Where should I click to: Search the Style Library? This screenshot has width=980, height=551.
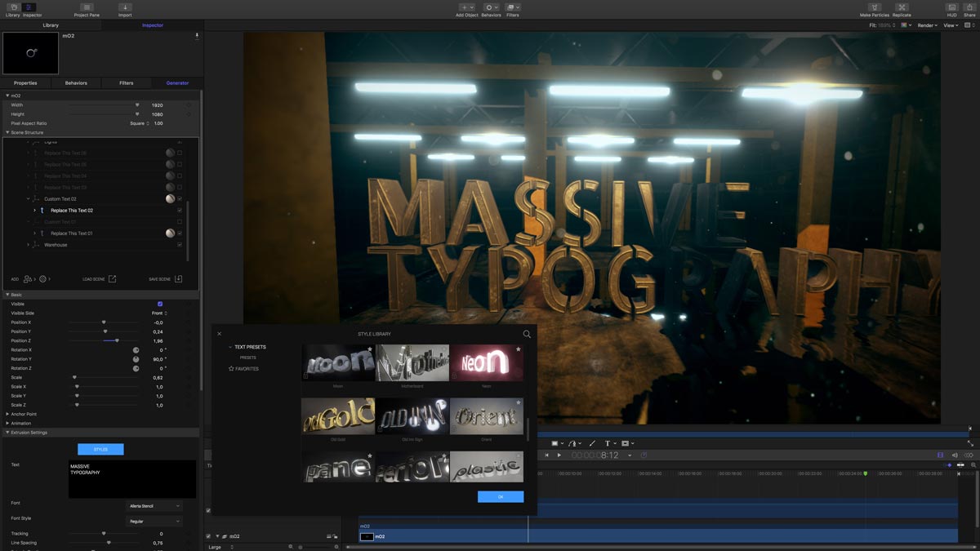click(x=527, y=334)
